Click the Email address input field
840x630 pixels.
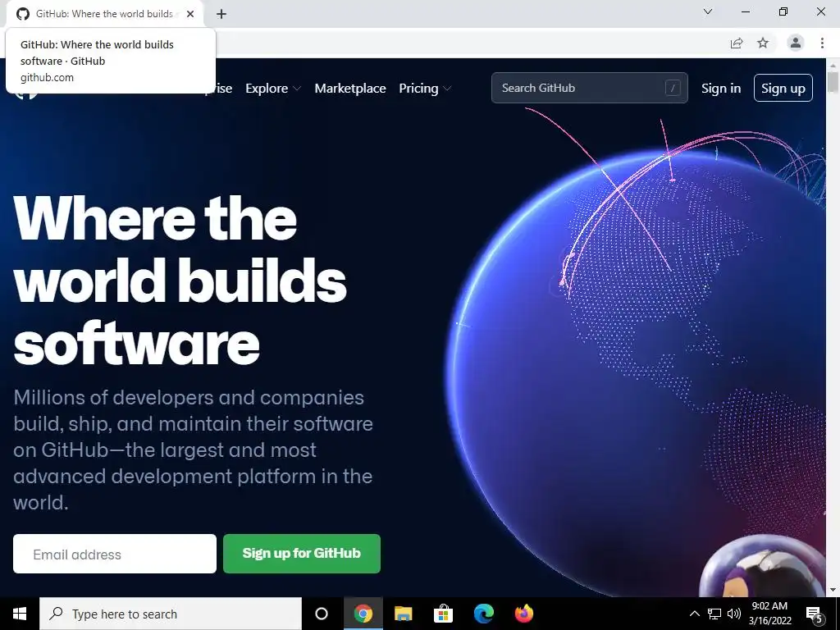115,554
